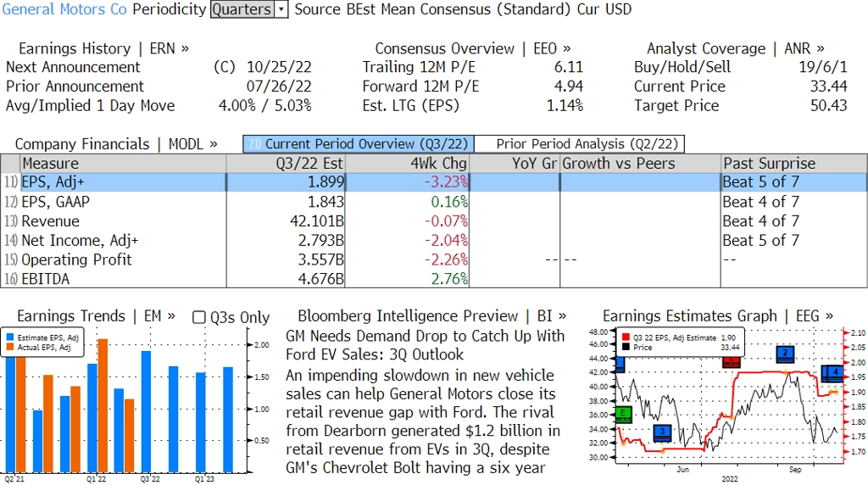Click blue marker 4 on estimates graph

click(x=835, y=374)
